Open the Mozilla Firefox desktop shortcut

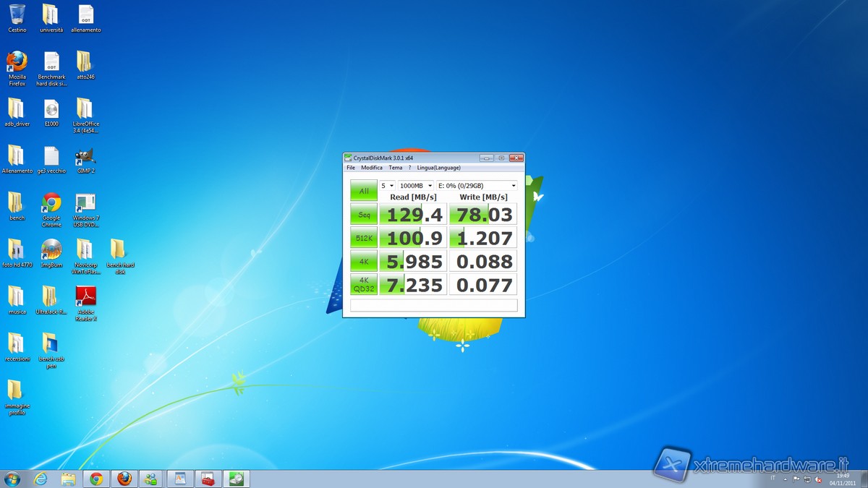(17, 63)
